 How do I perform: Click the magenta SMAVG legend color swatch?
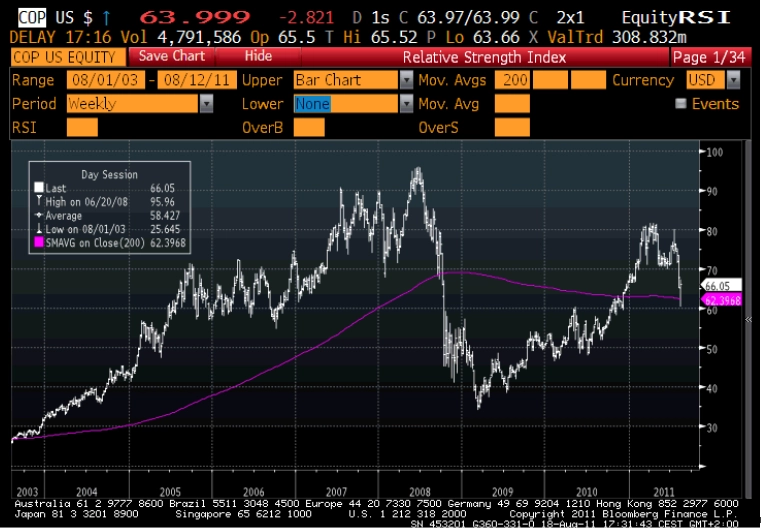pos(39,243)
